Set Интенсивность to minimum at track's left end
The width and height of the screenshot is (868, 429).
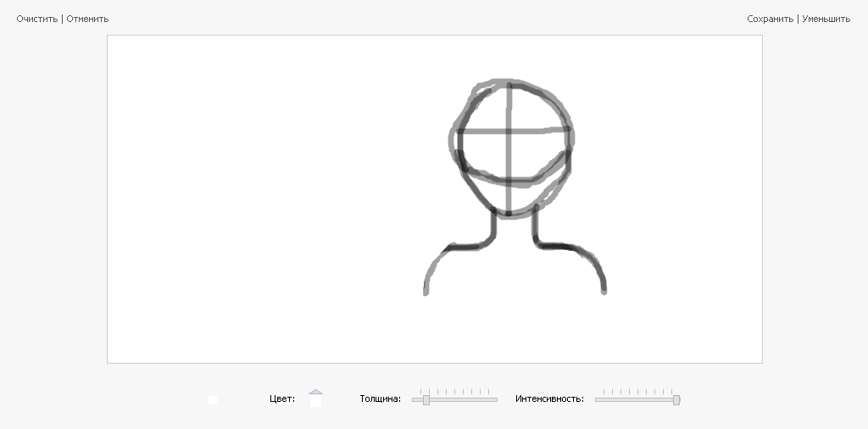tap(597, 399)
